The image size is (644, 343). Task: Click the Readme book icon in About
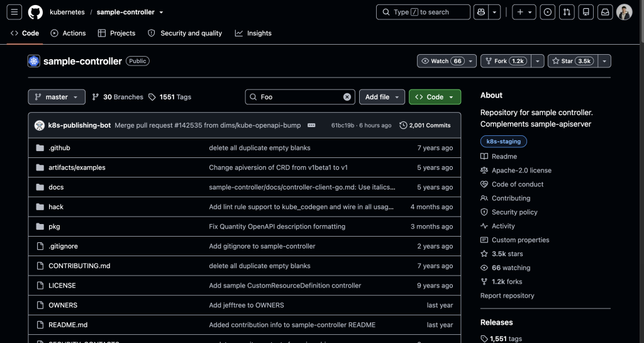484,157
